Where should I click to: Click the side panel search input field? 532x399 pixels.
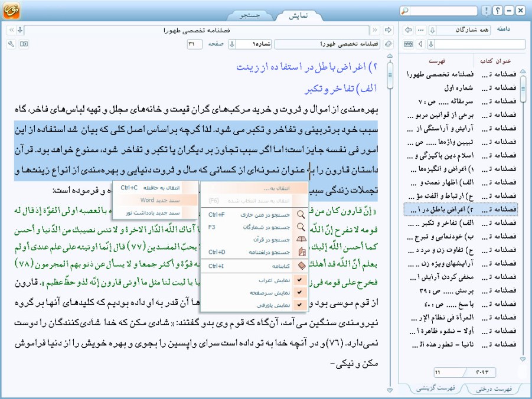[480, 44]
